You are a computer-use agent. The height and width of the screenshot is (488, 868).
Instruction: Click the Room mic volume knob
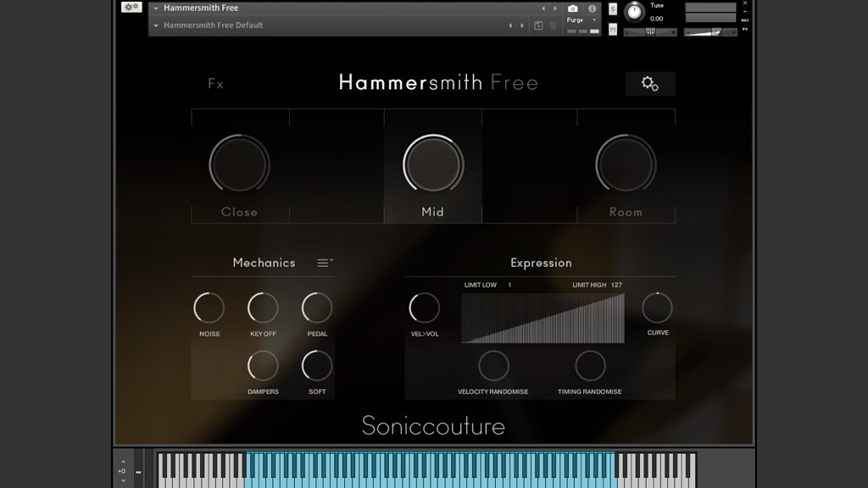(626, 164)
